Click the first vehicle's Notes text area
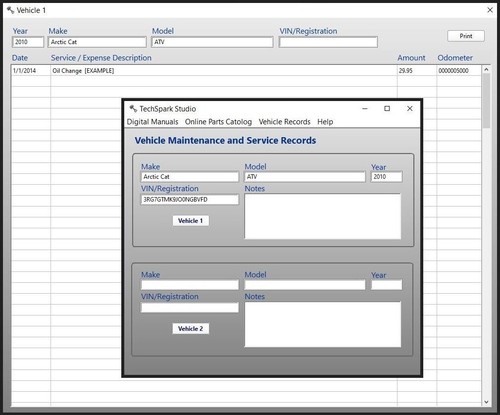Image resolution: width=500 pixels, height=415 pixels. 323,216
